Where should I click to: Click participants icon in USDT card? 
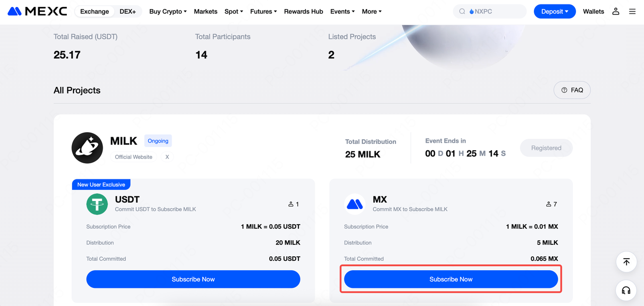pos(291,204)
